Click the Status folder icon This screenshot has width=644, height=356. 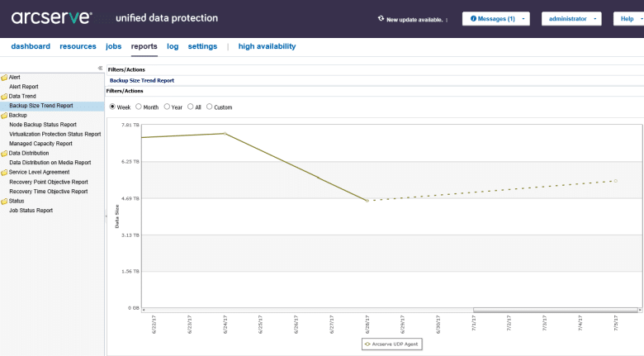click(4, 202)
